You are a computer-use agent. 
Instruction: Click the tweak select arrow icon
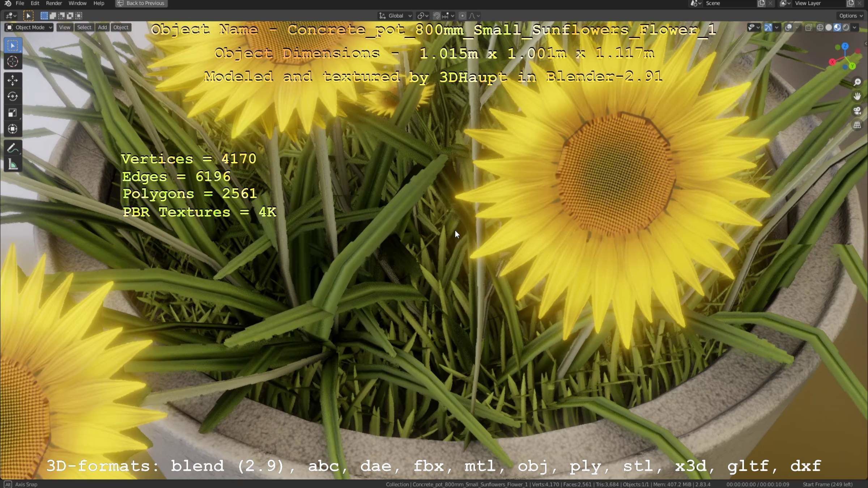click(x=28, y=16)
